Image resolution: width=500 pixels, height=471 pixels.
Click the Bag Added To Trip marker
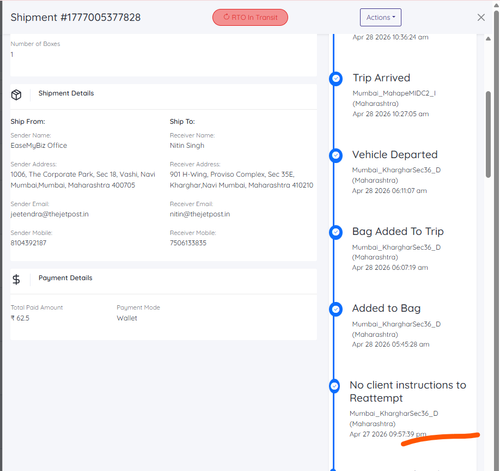click(x=336, y=232)
